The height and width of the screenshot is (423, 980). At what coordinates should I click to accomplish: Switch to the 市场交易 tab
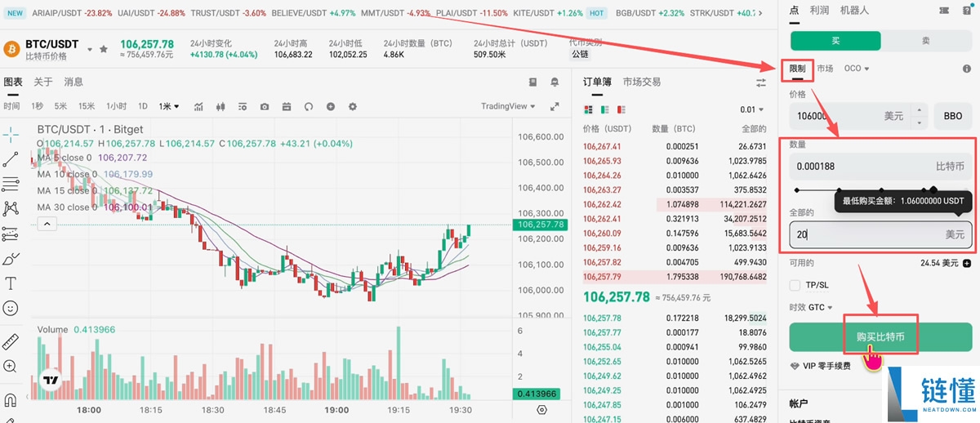click(x=641, y=82)
